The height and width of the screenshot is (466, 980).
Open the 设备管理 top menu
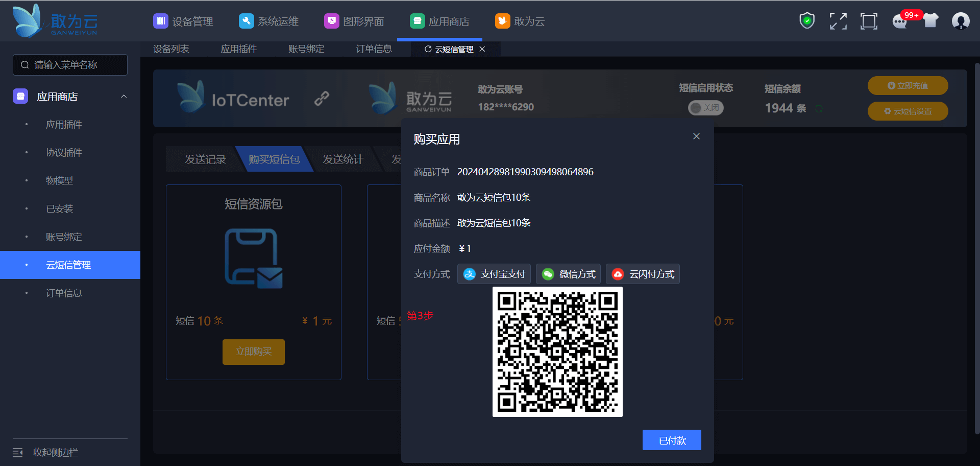183,21
